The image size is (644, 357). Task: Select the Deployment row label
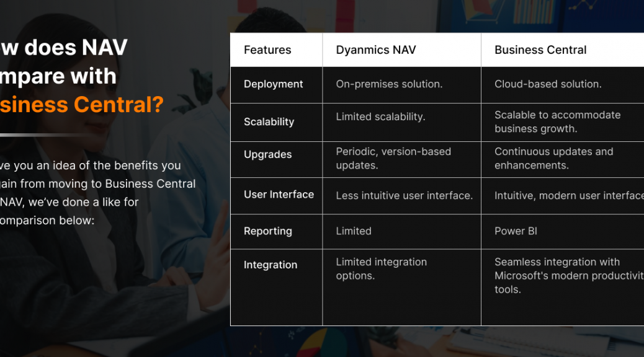[x=273, y=84]
